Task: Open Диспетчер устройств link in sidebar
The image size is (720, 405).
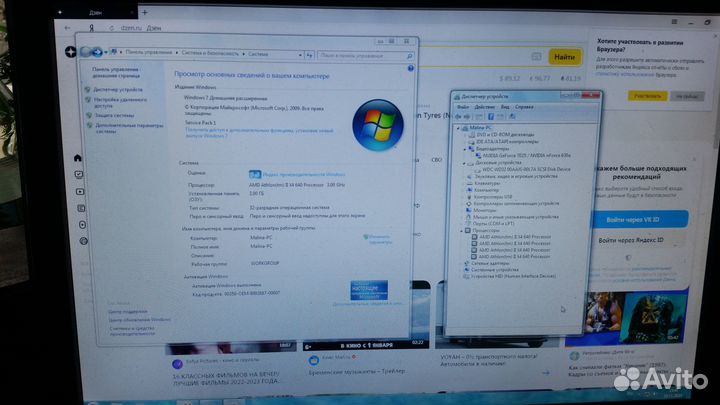Action: coord(118,90)
